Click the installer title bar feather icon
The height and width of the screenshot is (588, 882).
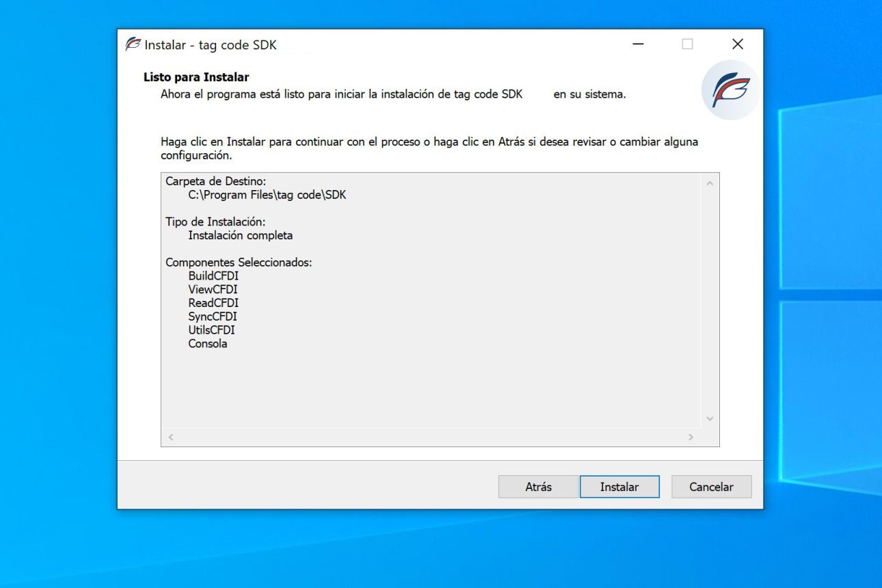click(133, 44)
